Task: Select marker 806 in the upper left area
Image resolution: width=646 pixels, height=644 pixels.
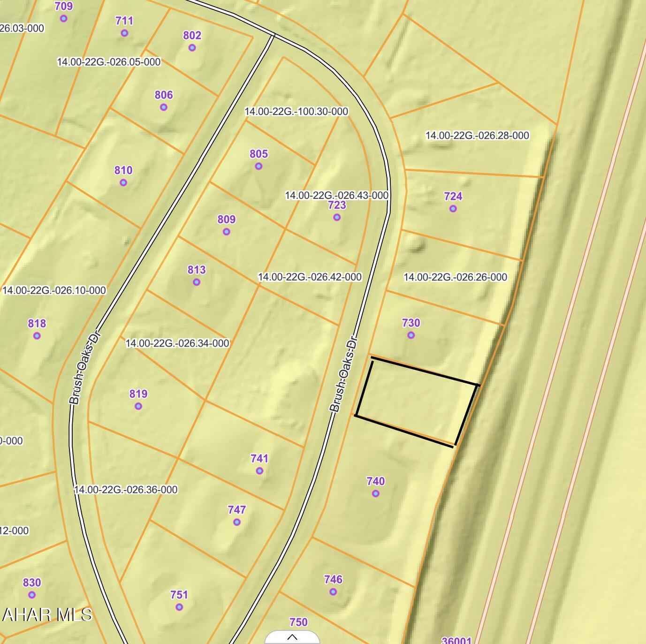Action: pos(163,107)
